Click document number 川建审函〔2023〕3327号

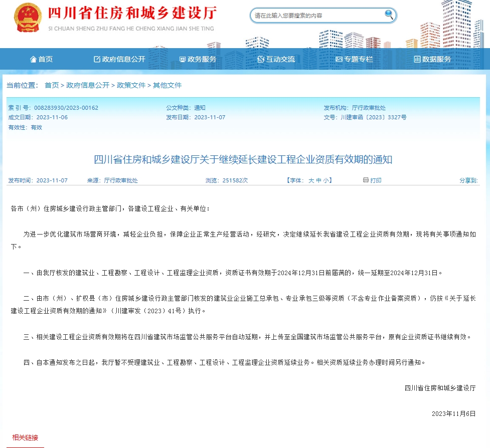click(374, 117)
